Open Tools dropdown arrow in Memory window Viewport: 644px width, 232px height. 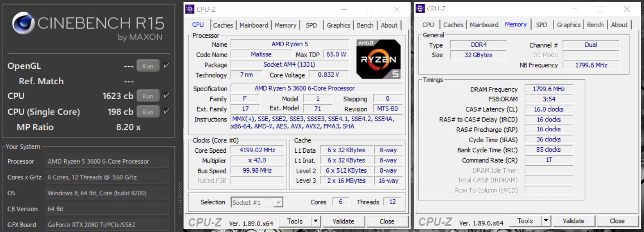click(546, 221)
